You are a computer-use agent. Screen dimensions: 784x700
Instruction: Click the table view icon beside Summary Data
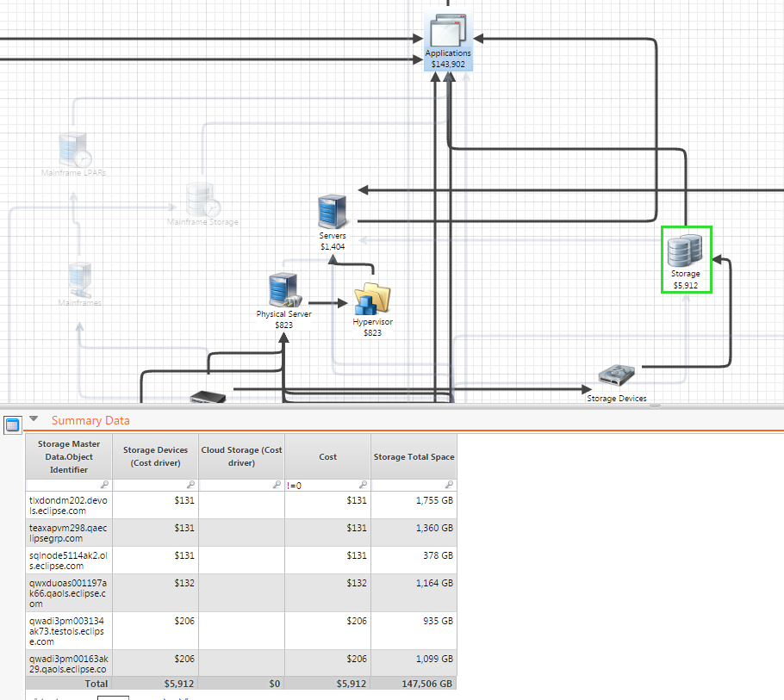click(13, 424)
